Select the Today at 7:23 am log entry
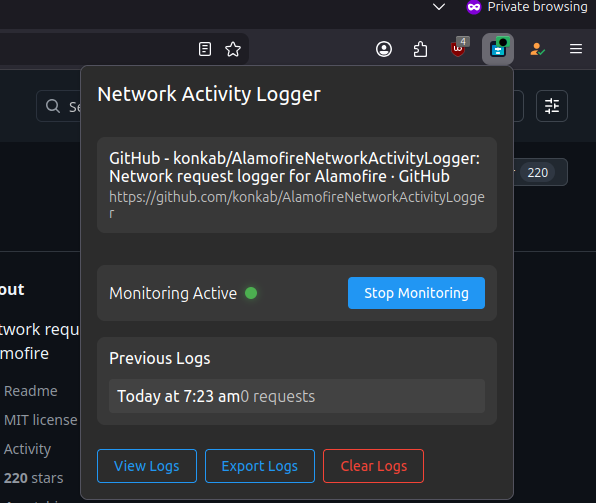 (297, 396)
